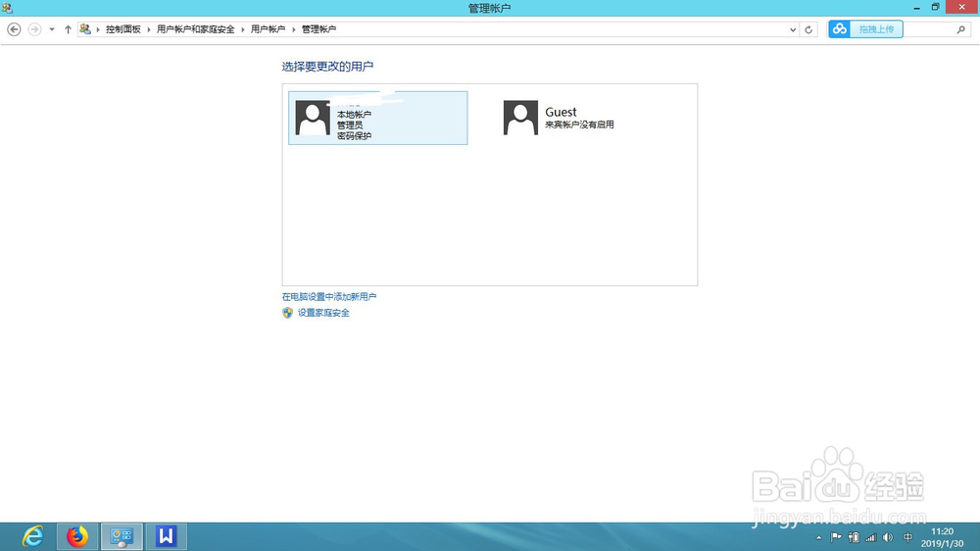Viewport: 980px width, 551px height.
Task: Click the shield icon beside 设置家庭安全
Action: (x=287, y=313)
